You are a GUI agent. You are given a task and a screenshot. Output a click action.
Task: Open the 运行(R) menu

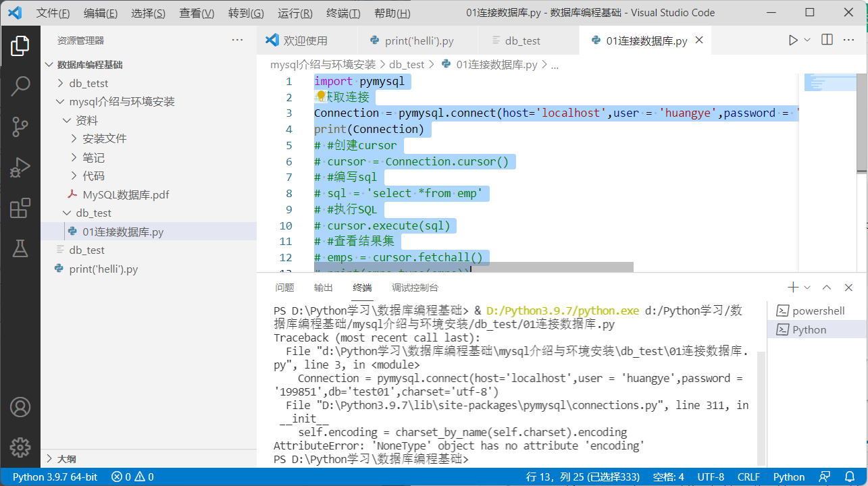pos(295,13)
